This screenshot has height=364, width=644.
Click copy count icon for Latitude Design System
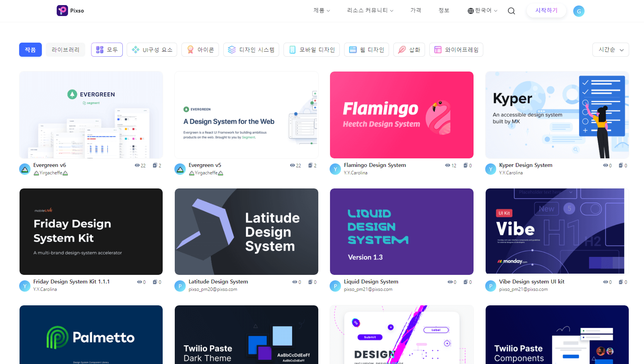click(x=310, y=282)
